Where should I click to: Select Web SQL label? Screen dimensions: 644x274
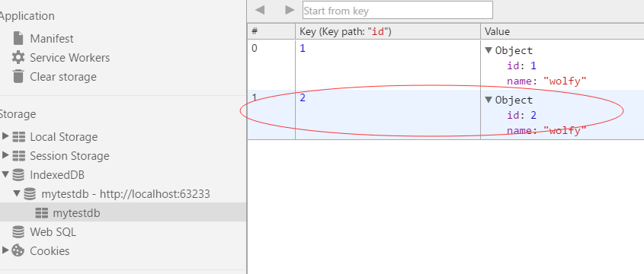(x=53, y=232)
